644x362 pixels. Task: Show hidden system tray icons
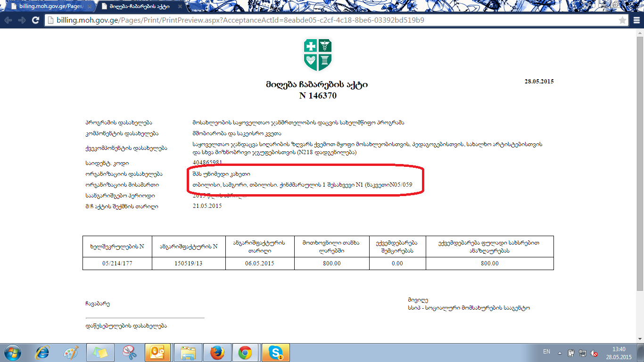click(560, 353)
